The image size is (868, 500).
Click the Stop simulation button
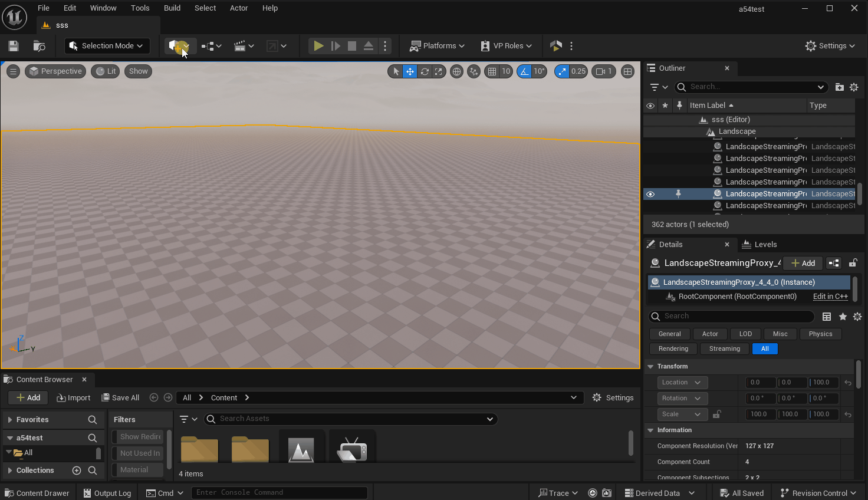(352, 46)
